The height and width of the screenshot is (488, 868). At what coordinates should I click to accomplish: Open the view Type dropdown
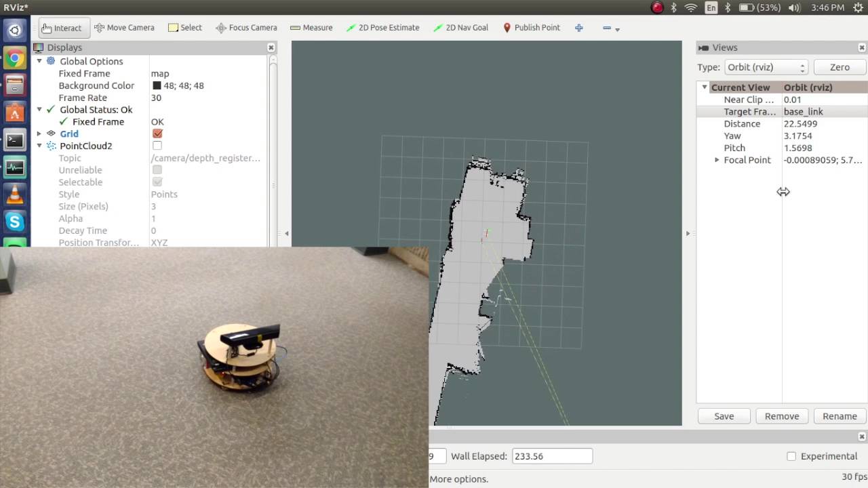pos(765,67)
